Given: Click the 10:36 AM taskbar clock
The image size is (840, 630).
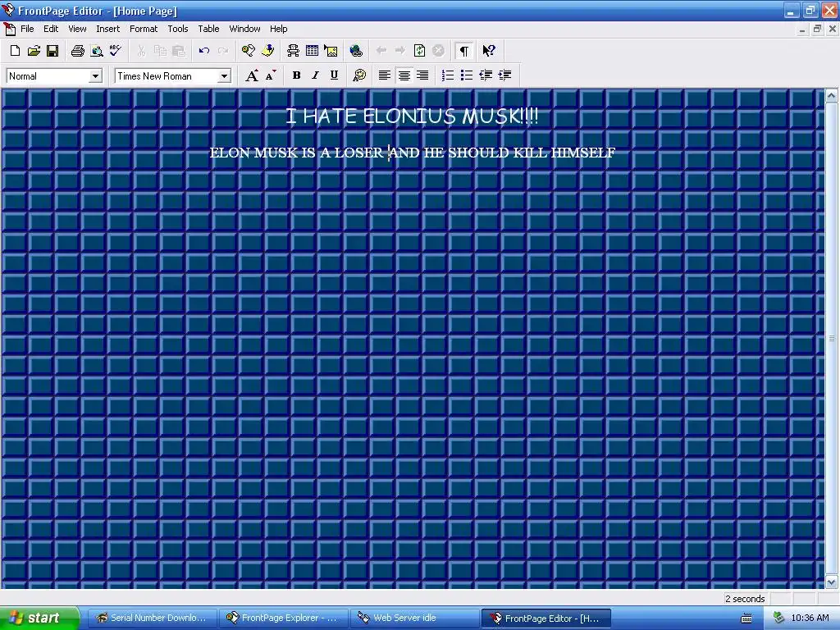Looking at the screenshot, I should pyautogui.click(x=810, y=618).
